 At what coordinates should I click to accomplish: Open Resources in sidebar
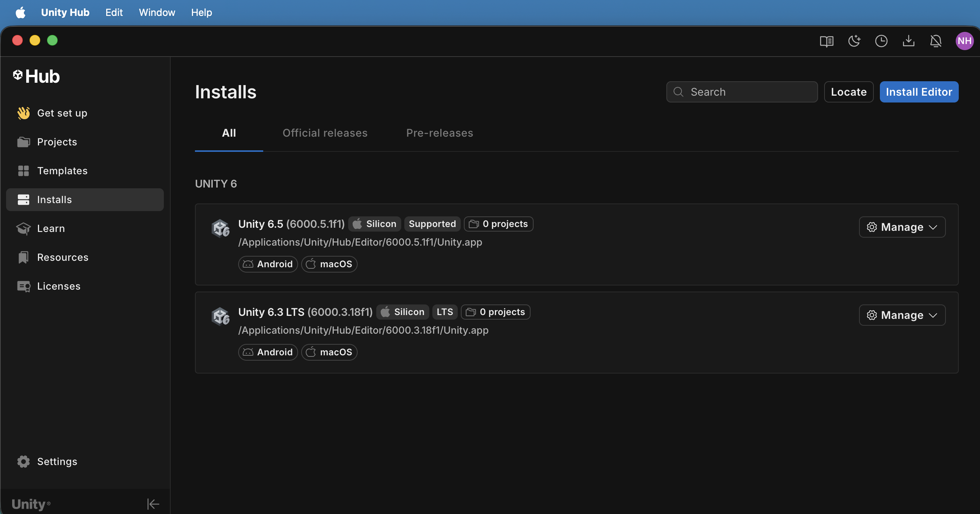85,257
